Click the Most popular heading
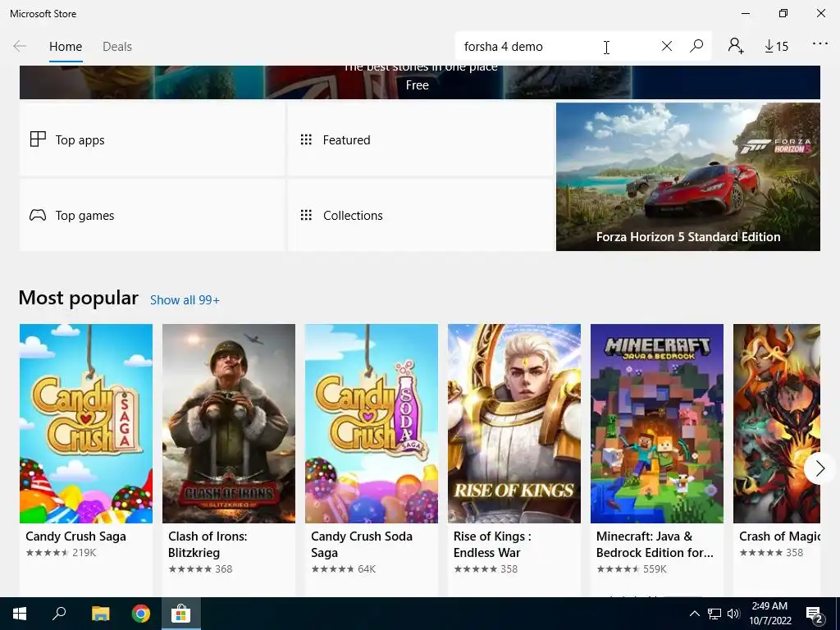The image size is (840, 630). point(78,298)
